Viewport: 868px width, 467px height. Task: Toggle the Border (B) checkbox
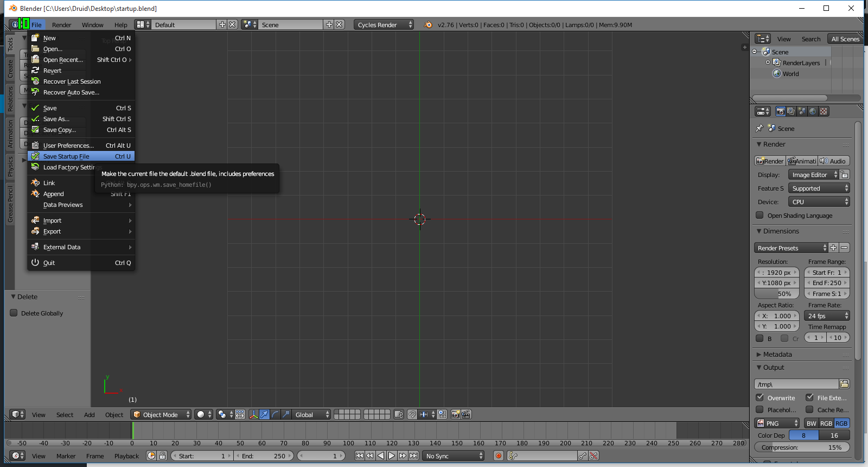coord(759,338)
